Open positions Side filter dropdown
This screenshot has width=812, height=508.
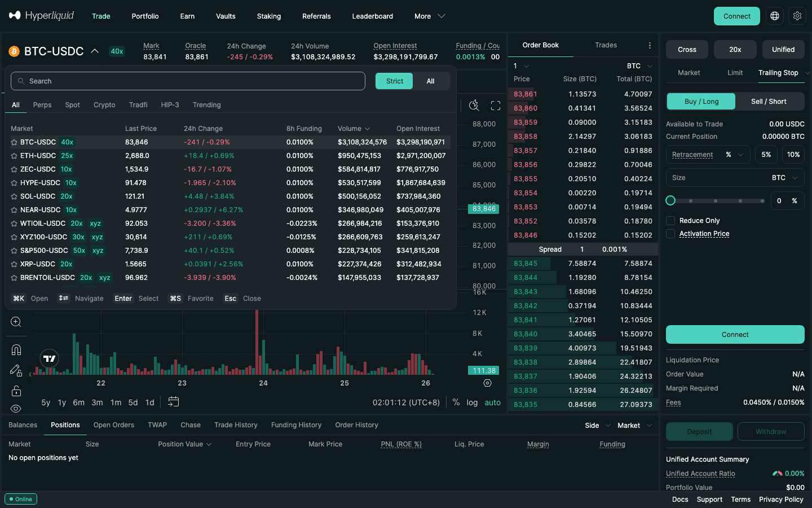598,426
